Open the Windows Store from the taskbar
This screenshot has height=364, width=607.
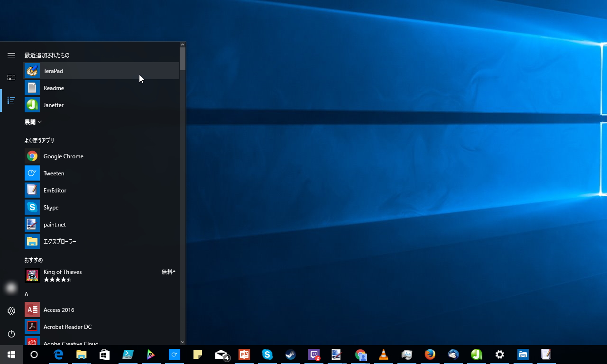pos(105,355)
